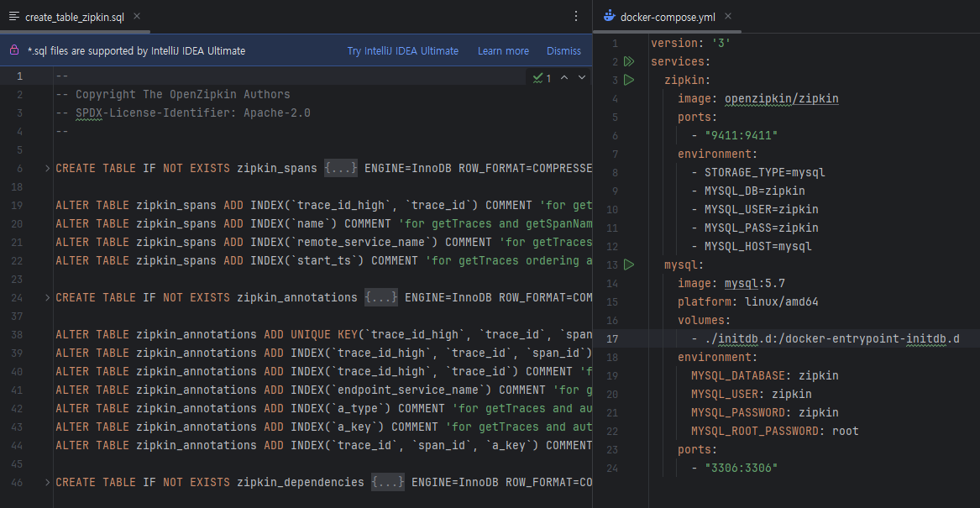This screenshot has width=980, height=508.
Task: Expand the zipkin_annotations CREATE TABLE fold arrow
Action: click(x=48, y=297)
